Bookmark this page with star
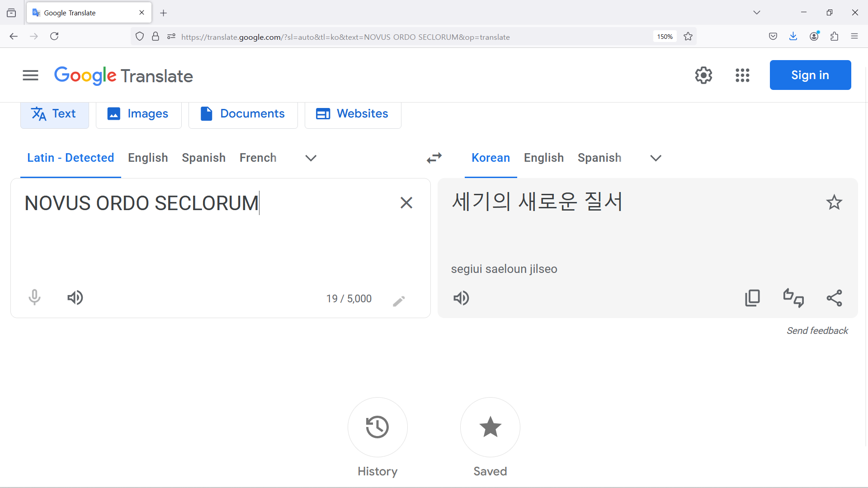The height and width of the screenshot is (488, 868). [688, 37]
